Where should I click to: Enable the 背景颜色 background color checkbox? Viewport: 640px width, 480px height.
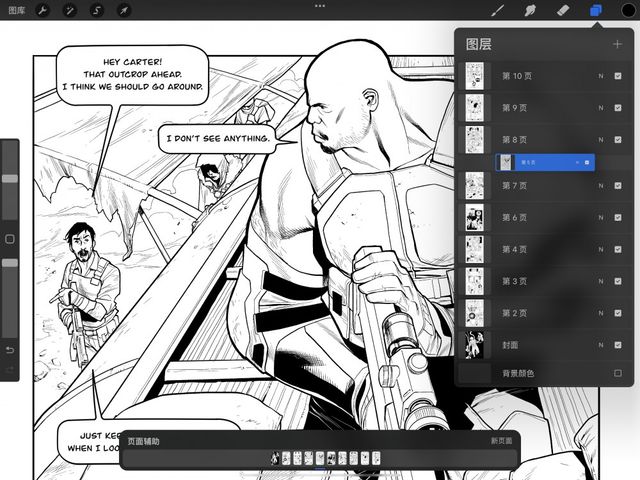(x=618, y=373)
